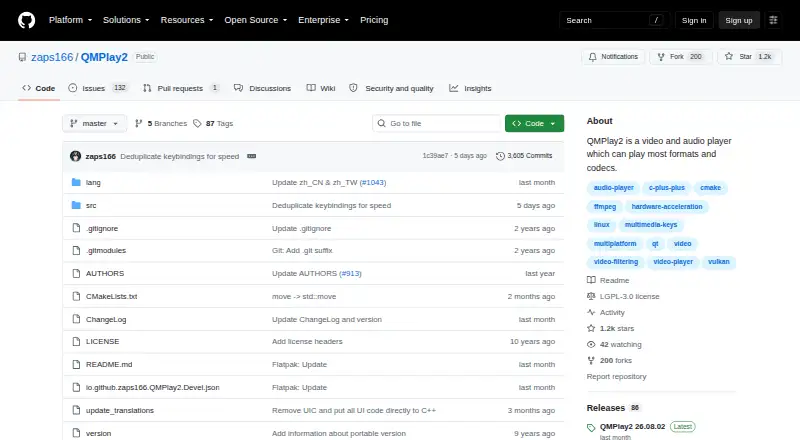The height and width of the screenshot is (440, 800).
Task: Click the src folder icon
Action: (x=76, y=205)
